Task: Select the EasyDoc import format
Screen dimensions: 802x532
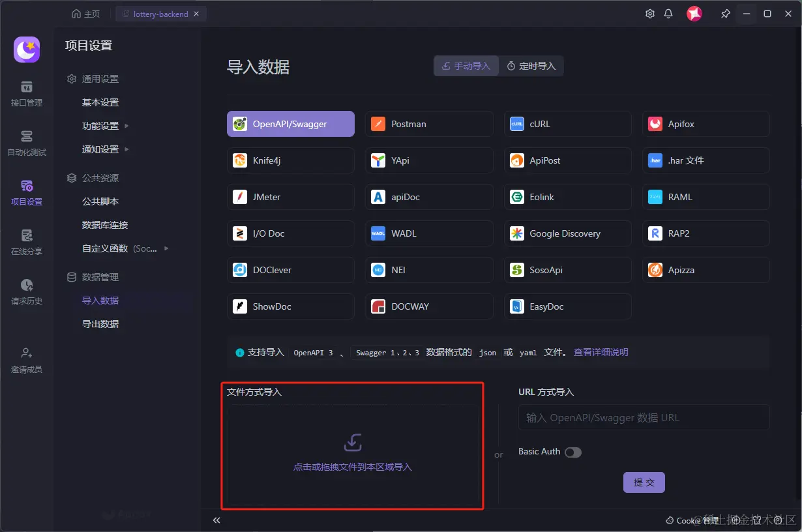Action: click(x=568, y=306)
